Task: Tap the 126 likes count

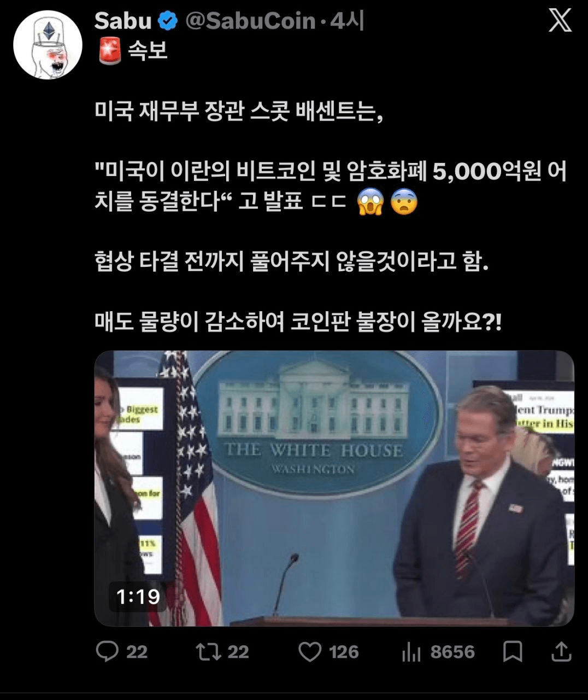Action: 344,652
